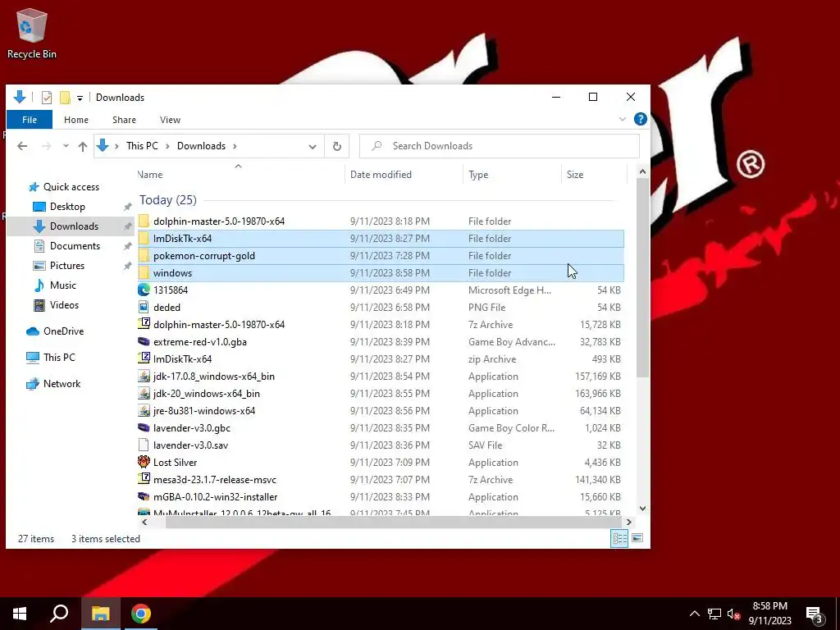The width and height of the screenshot is (840, 630).
Task: Select jre-8u381-windows-x64 application
Action: pyautogui.click(x=381, y=410)
